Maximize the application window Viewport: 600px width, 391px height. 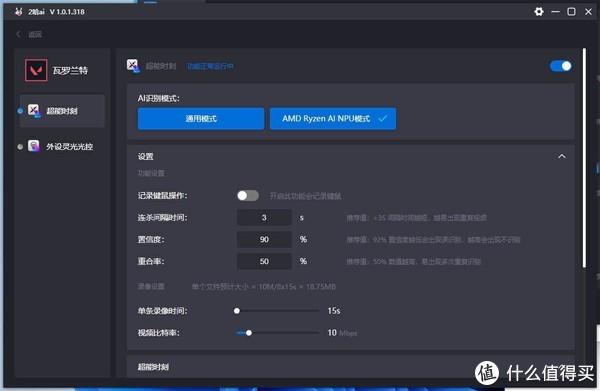571,11
